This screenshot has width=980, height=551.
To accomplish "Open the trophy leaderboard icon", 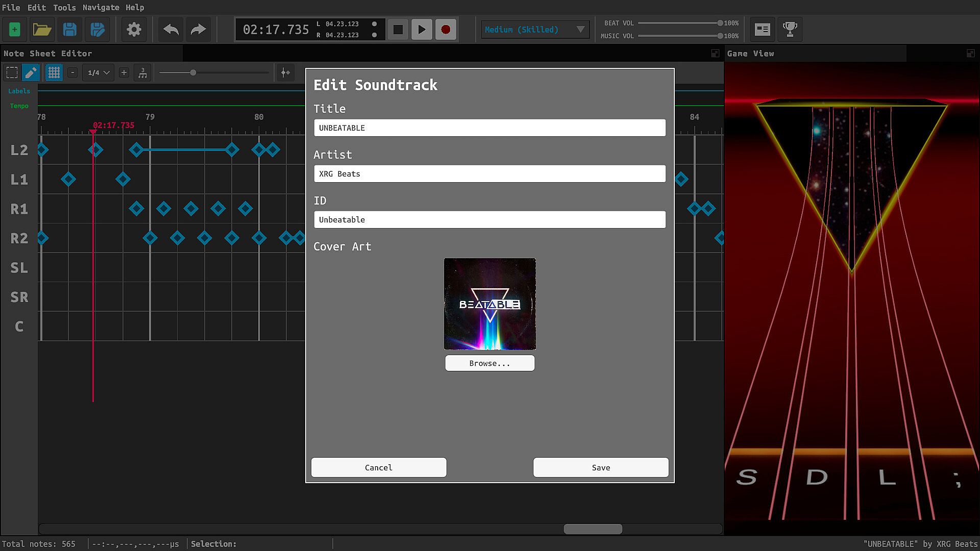I will pos(790,30).
